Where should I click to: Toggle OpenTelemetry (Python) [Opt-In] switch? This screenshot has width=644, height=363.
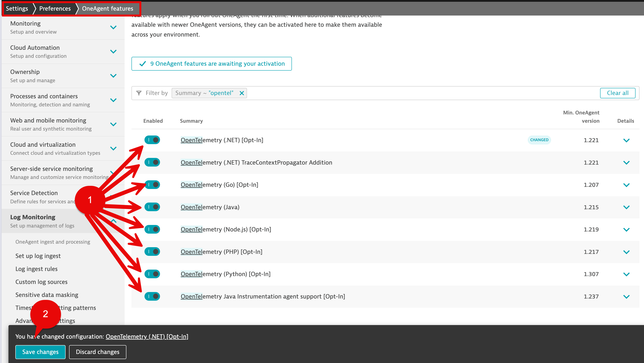coord(152,274)
